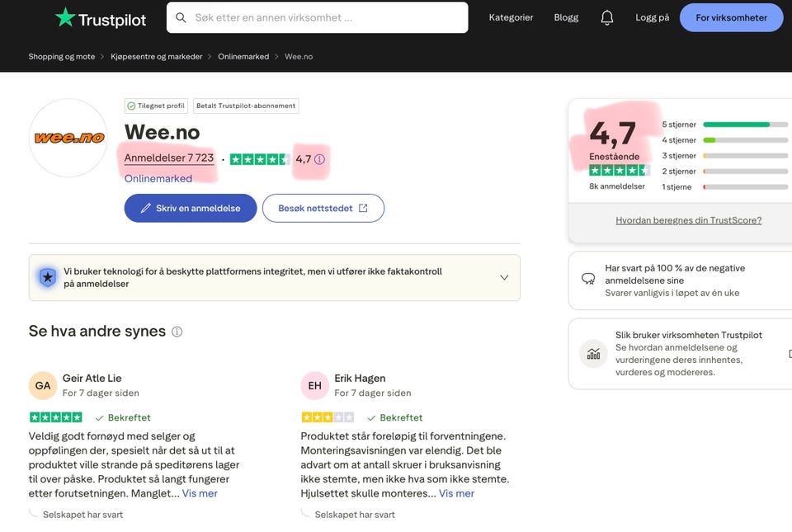Image resolution: width=792 pixels, height=532 pixels.
Task: Click the chart icon beside Slik bruker virksomheten
Action: point(593,354)
